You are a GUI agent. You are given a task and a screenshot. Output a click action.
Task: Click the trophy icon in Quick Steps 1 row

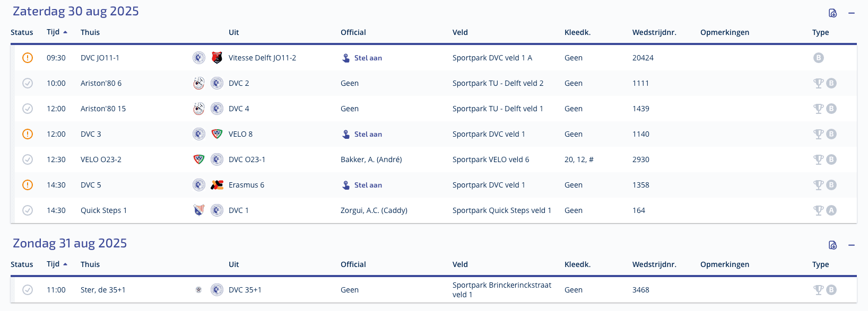(819, 210)
